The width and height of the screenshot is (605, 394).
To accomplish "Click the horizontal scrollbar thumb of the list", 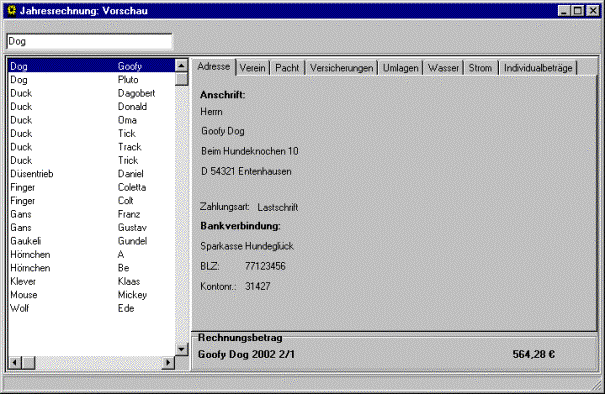I will [x=28, y=363].
